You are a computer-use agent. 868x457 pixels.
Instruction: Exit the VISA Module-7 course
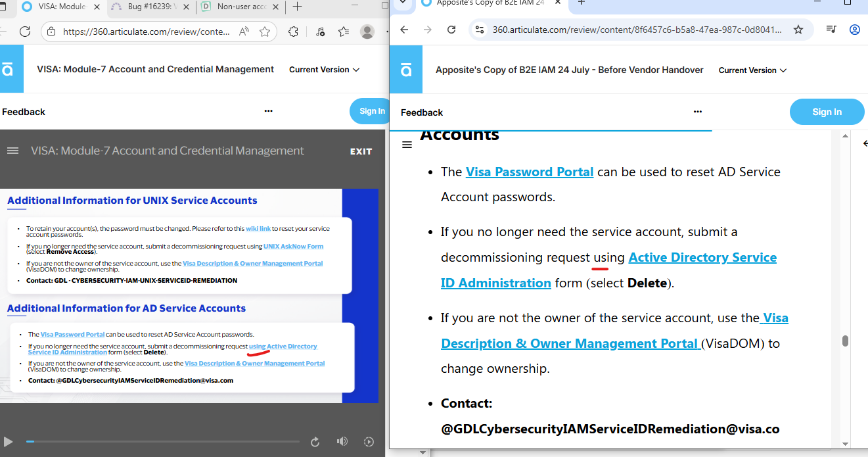click(x=361, y=151)
